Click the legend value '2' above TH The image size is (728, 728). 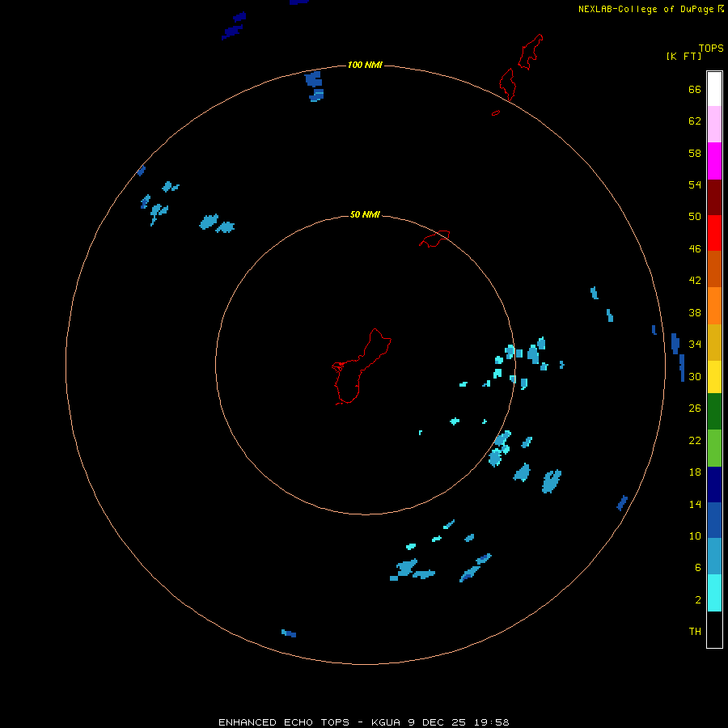[698, 600]
